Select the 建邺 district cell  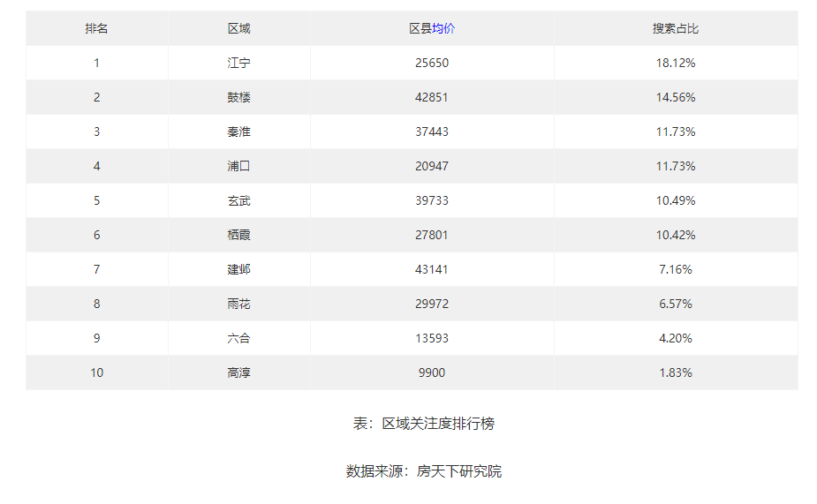(239, 269)
